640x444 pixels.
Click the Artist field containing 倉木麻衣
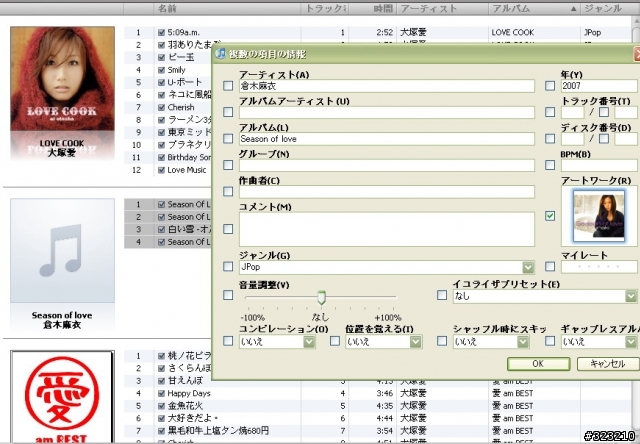point(387,86)
